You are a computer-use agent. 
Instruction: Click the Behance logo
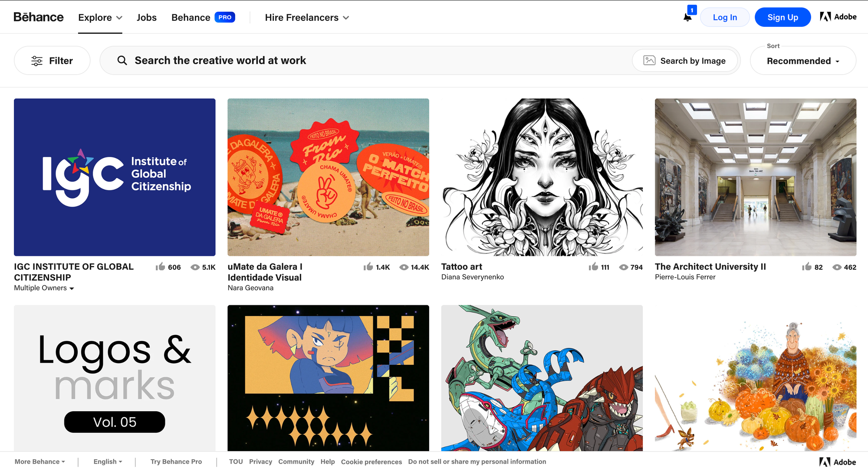pyautogui.click(x=39, y=17)
